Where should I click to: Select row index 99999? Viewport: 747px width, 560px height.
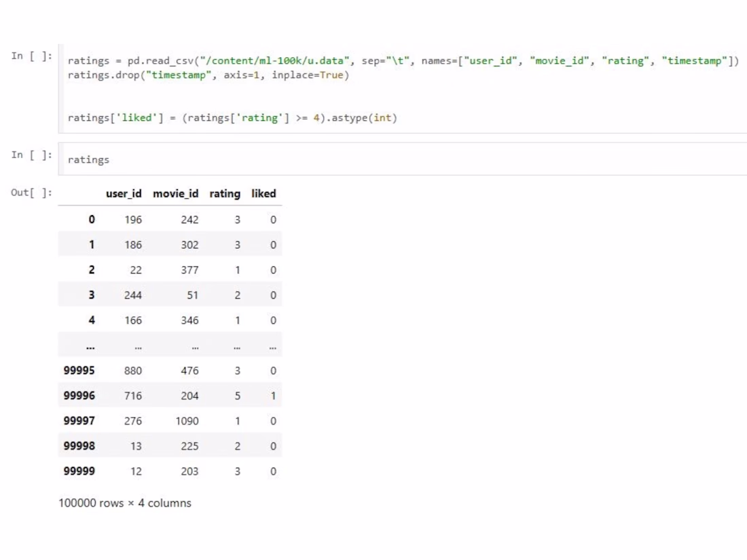click(79, 472)
